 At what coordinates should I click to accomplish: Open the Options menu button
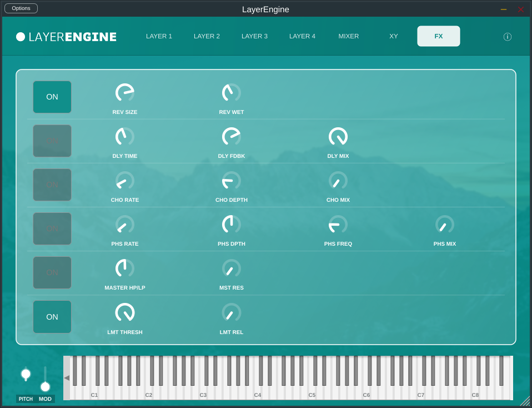click(x=21, y=8)
